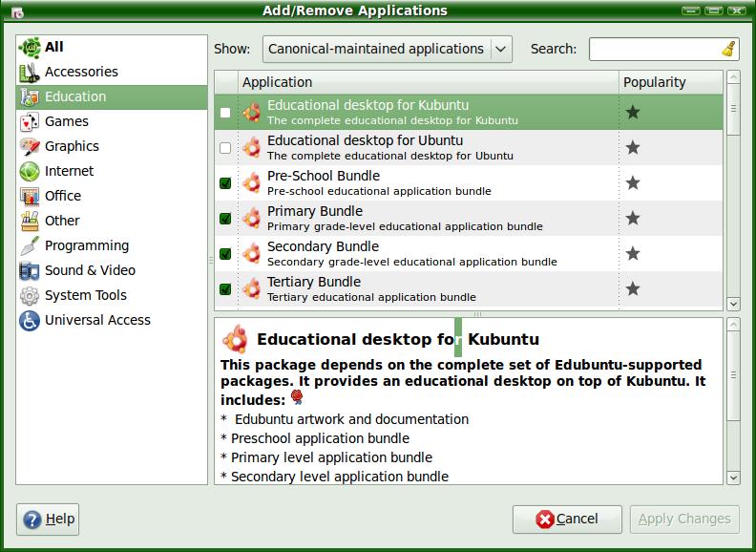Select the Games category icon

click(x=30, y=121)
